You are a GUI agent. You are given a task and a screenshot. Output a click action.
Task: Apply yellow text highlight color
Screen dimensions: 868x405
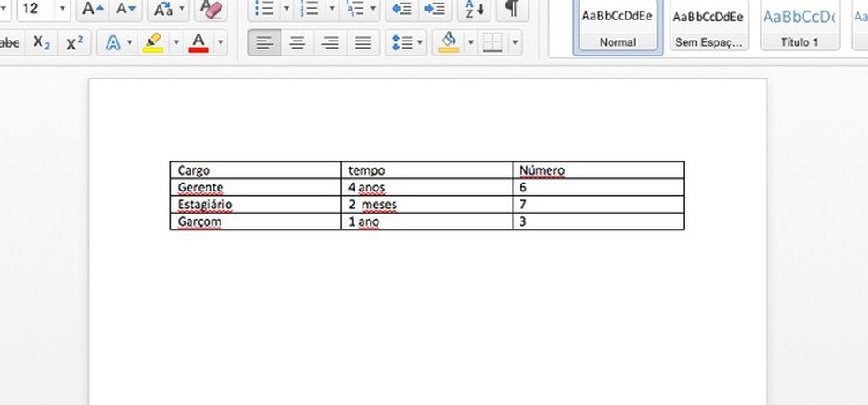pos(153,42)
